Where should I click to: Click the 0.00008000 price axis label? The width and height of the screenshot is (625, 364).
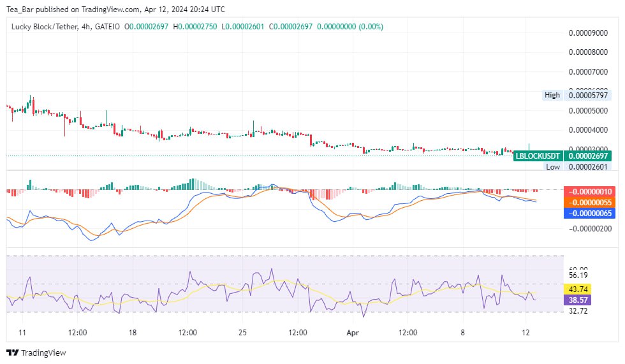(588, 52)
